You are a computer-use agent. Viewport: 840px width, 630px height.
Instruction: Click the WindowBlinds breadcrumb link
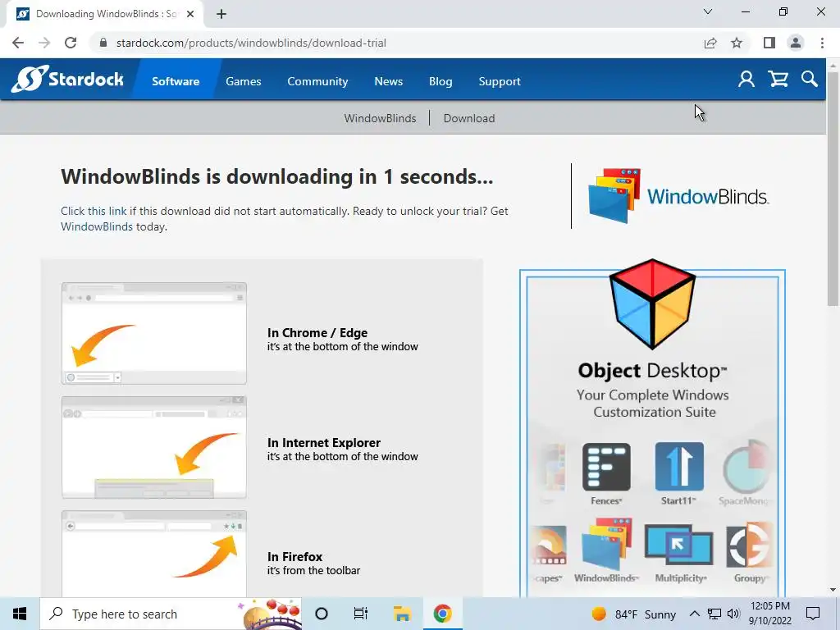coord(380,118)
